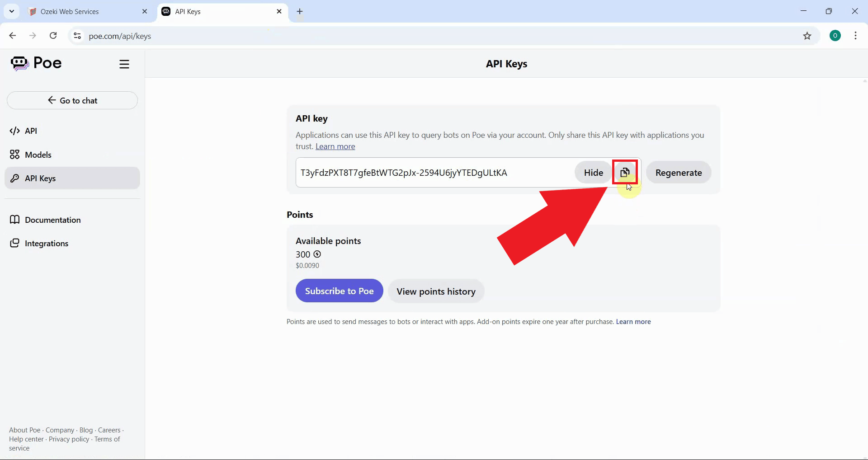Bookmark this page with the star icon
The height and width of the screenshot is (460, 868).
808,36
